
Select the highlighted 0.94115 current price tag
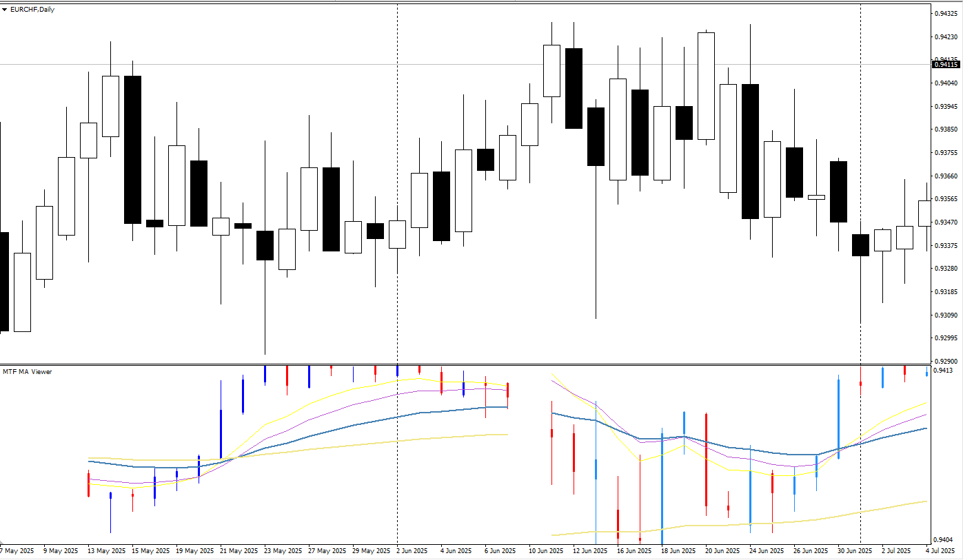pyautogui.click(x=946, y=65)
